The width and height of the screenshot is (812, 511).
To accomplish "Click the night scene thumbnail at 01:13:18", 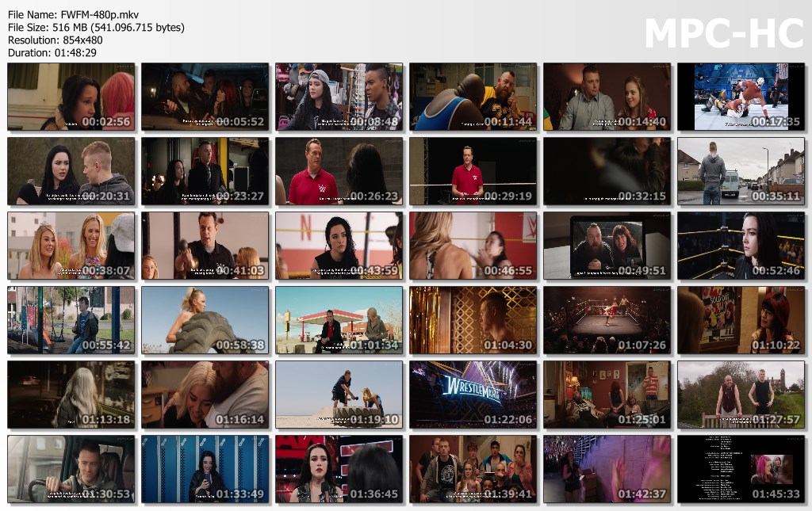I will click(x=71, y=395).
